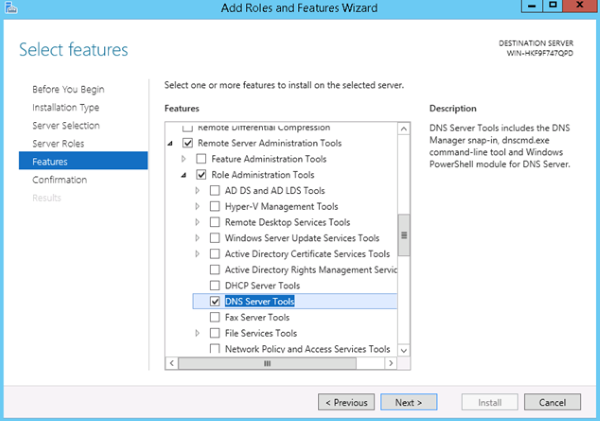Image resolution: width=600 pixels, height=421 pixels.
Task: Select Fax Server Tools label
Action: click(x=257, y=317)
